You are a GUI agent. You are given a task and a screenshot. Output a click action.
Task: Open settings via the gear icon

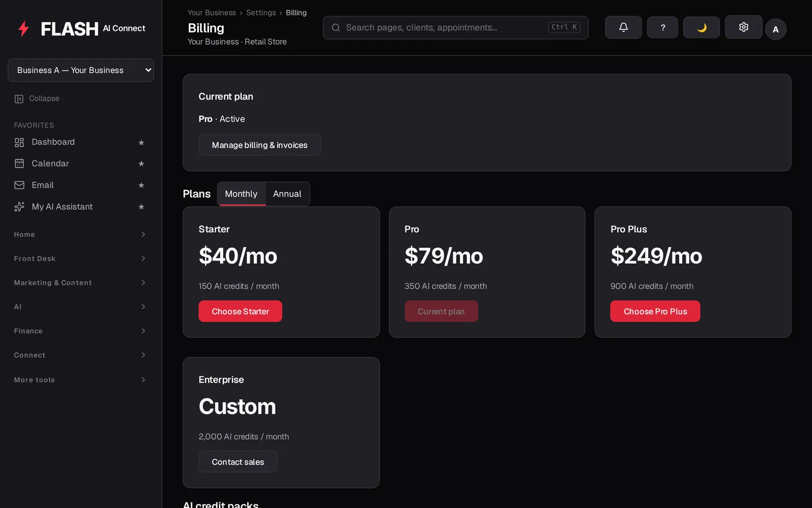(x=743, y=27)
